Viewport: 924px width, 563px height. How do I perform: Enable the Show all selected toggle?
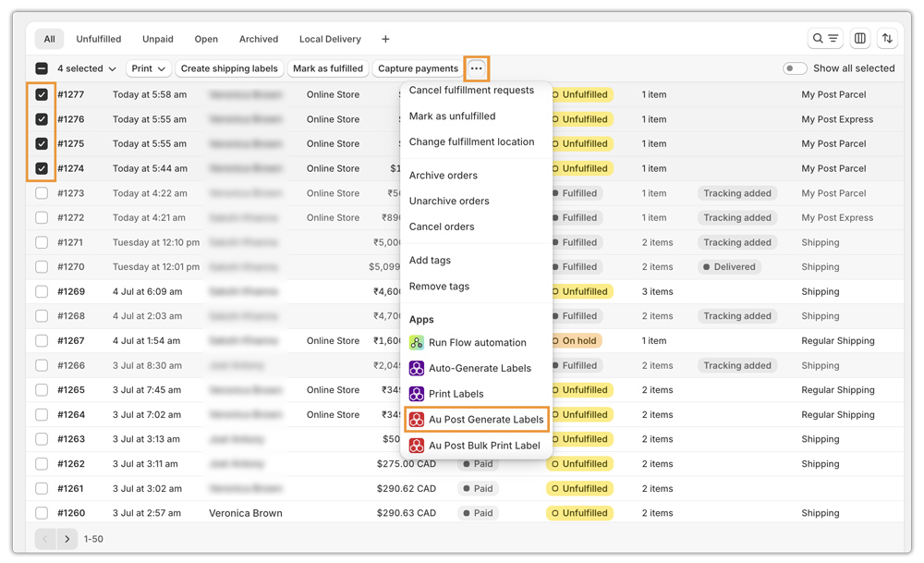[x=794, y=68]
